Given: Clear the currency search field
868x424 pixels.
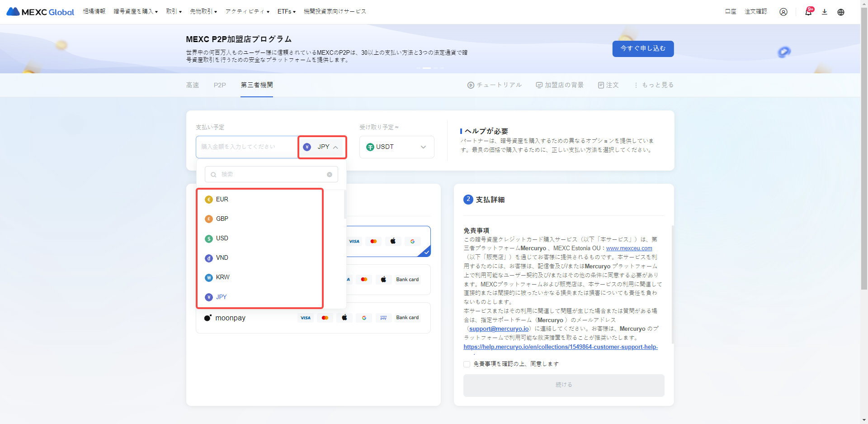Looking at the screenshot, I should [x=329, y=175].
